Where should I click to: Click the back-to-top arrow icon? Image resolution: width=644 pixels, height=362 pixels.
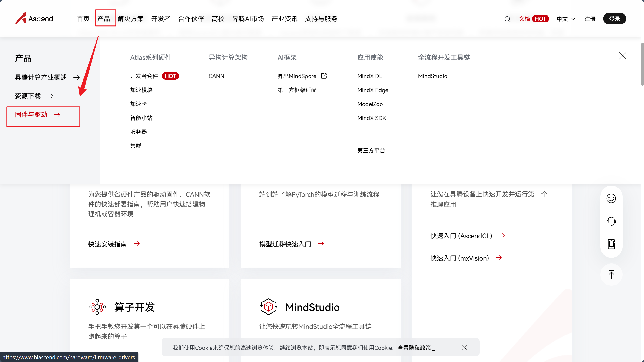click(x=611, y=275)
